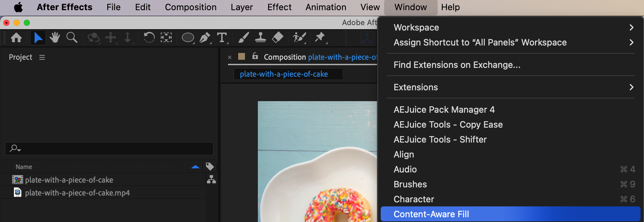The image size is (644, 222).
Task: Click the Project panel search field
Action: coord(109,149)
